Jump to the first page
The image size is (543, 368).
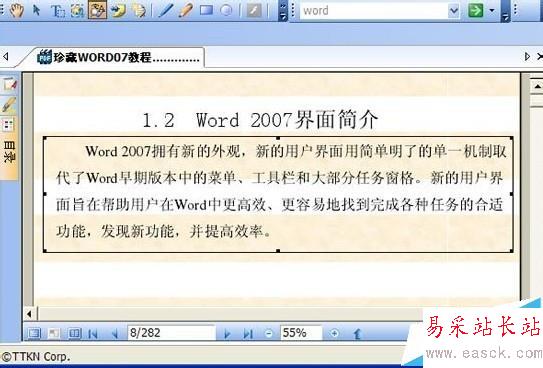pyautogui.click(x=93, y=334)
